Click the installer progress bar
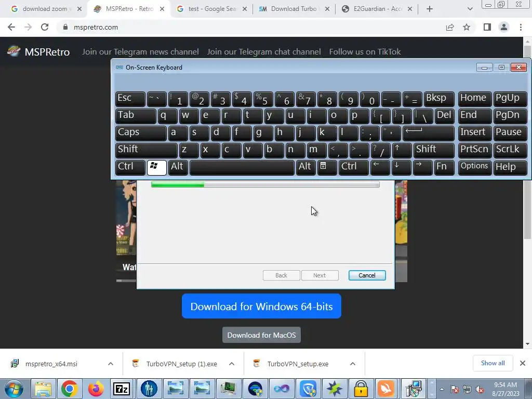Viewport: 532px width, 399px height. point(265,184)
